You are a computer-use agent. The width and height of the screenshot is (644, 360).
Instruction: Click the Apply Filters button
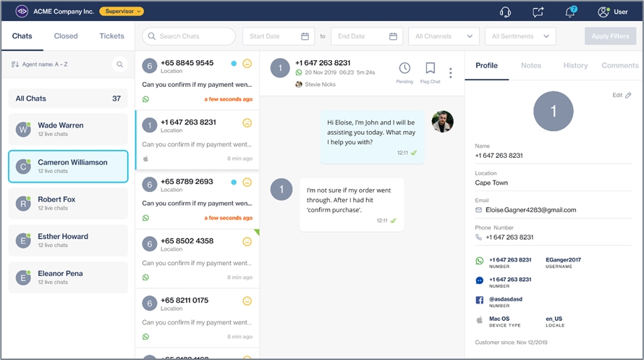[x=610, y=36]
